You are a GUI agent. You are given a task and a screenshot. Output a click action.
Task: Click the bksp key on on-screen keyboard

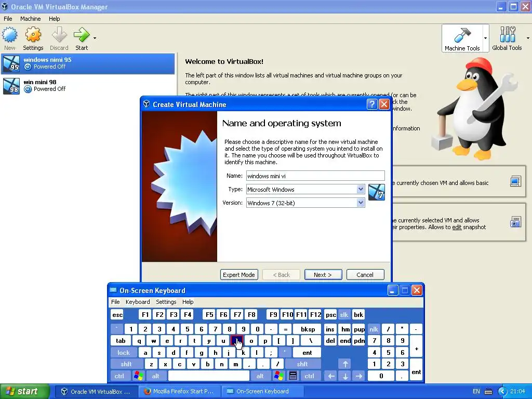pyautogui.click(x=308, y=329)
